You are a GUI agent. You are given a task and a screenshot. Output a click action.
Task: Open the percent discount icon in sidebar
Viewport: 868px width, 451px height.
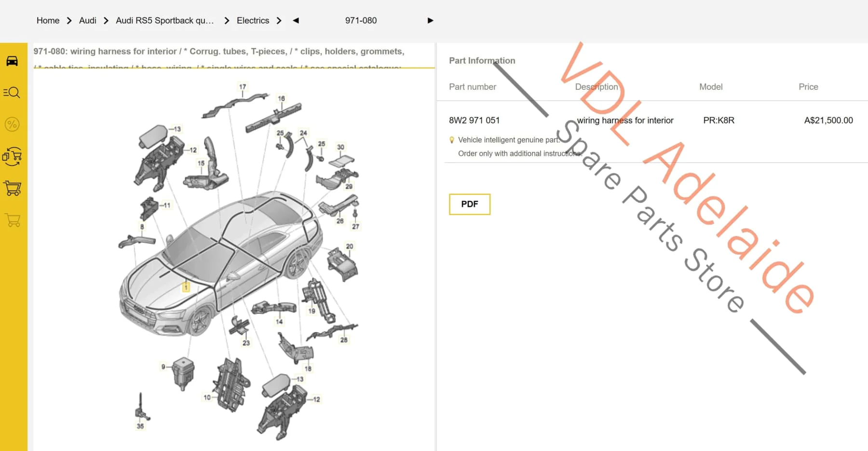[x=12, y=124]
